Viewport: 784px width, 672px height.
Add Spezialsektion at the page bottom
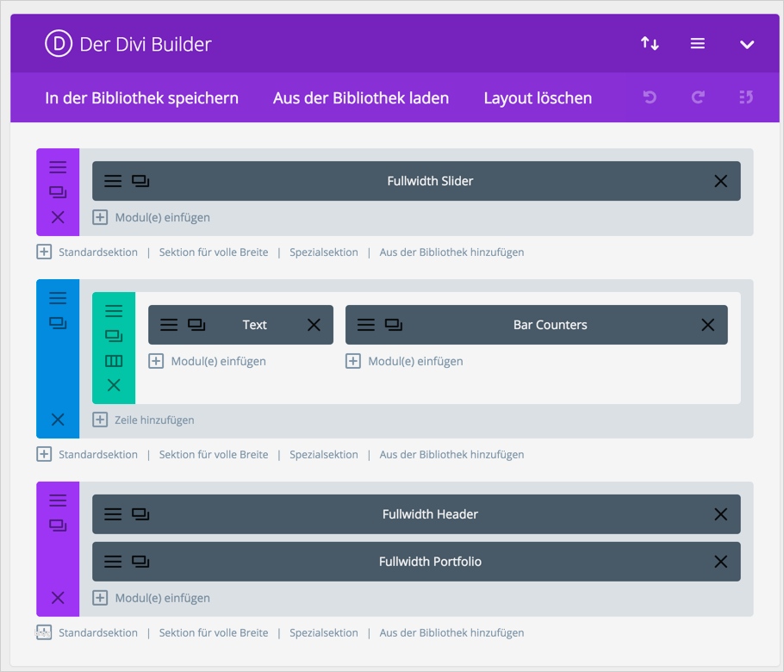323,633
